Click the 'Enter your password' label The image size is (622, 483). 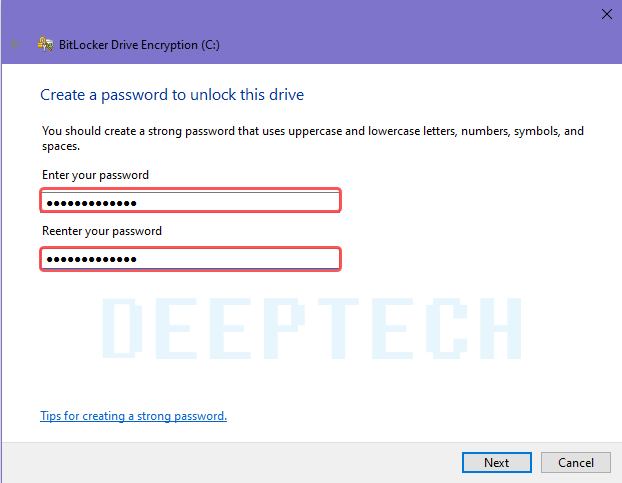click(x=96, y=175)
